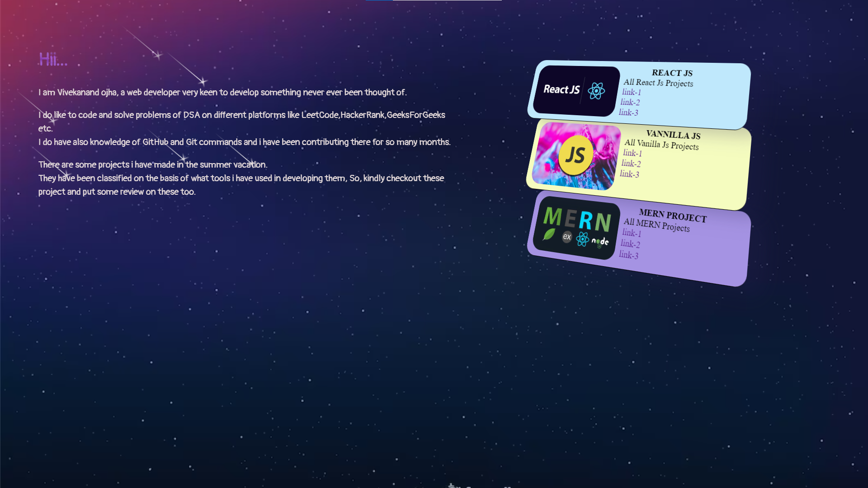Click the 'I am Vivekanand ojha' intro sentence
This screenshot has height=488, width=868.
tap(222, 92)
